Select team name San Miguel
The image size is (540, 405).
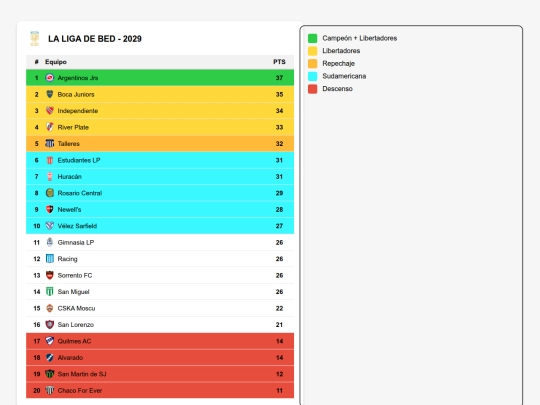(73, 292)
